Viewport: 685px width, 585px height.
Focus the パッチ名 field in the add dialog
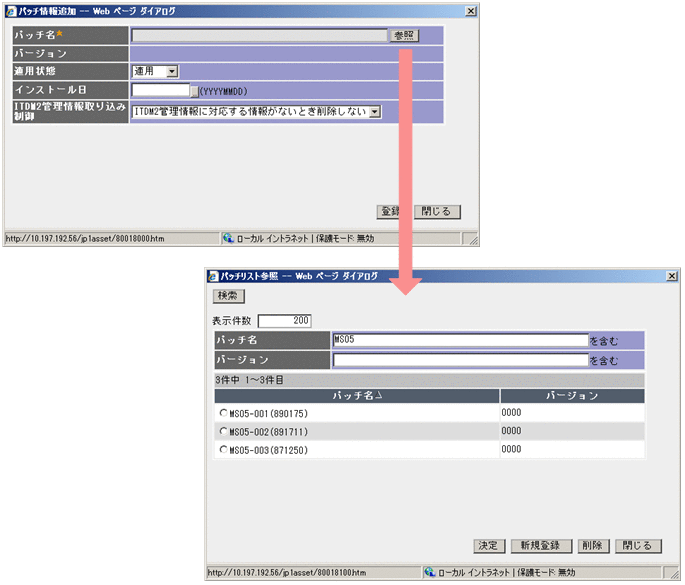coord(259,35)
